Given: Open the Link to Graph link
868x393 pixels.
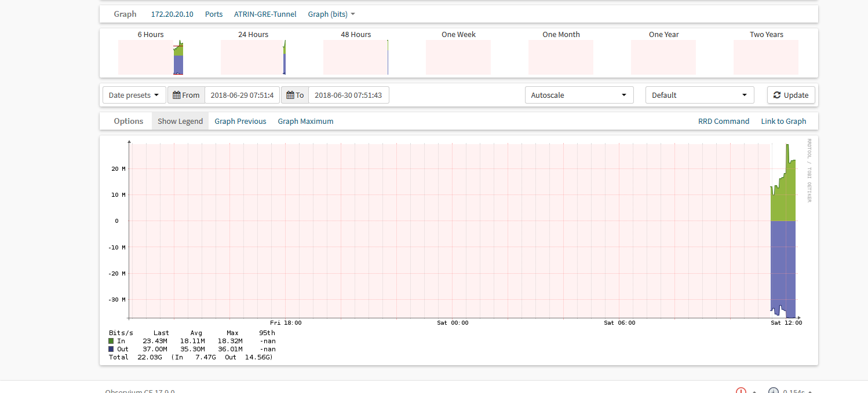Looking at the screenshot, I should [783, 121].
